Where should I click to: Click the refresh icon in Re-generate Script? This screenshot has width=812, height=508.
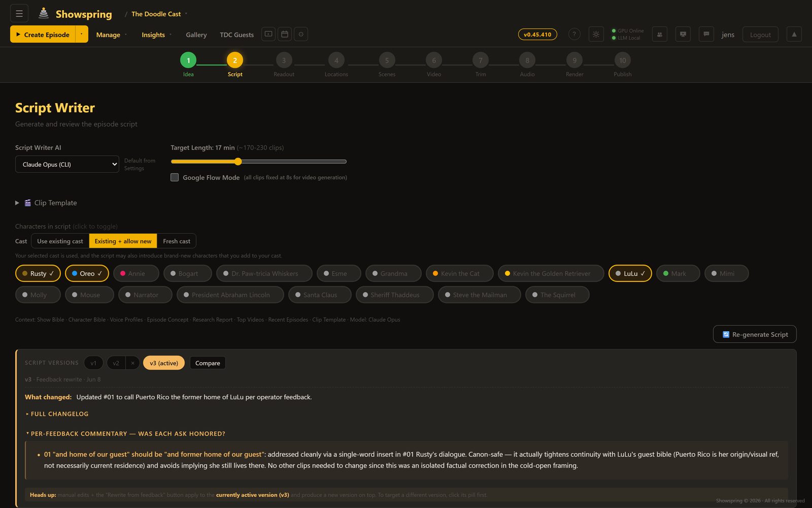(x=726, y=334)
